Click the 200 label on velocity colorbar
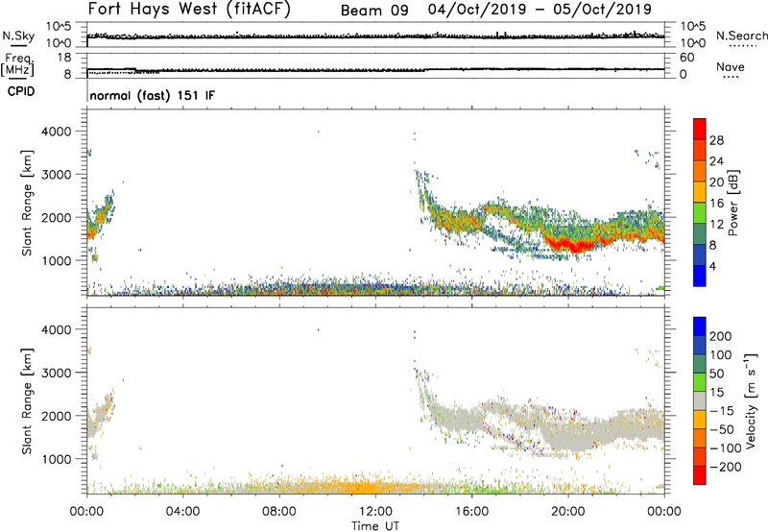This screenshot has height=532, width=768. [x=721, y=336]
